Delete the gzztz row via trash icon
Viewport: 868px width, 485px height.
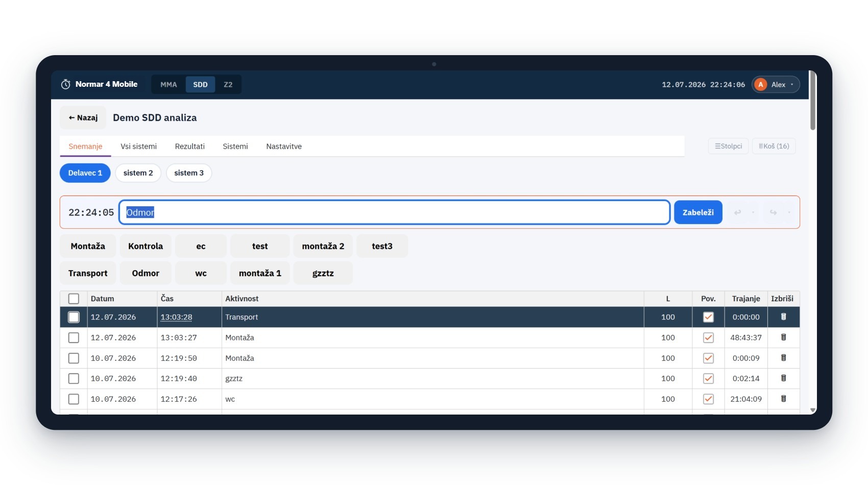[783, 378]
